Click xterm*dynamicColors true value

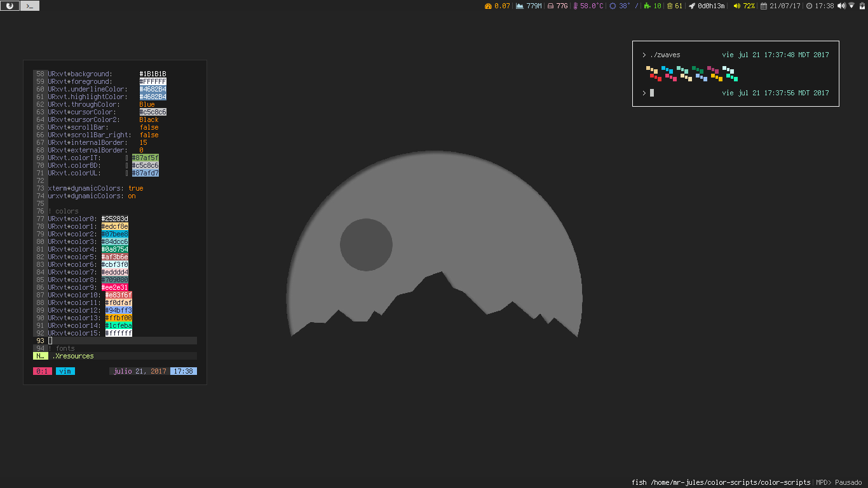point(135,189)
